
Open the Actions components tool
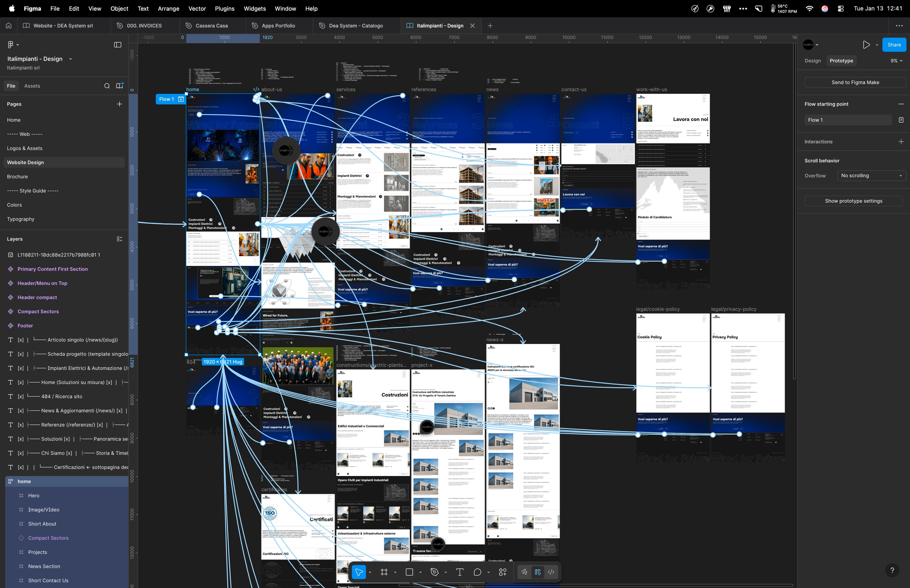[503, 572]
